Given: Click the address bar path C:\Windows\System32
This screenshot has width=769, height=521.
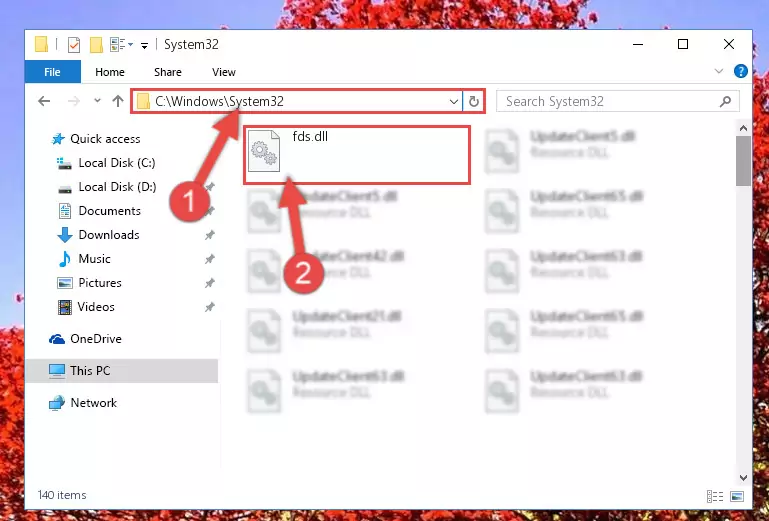Looking at the screenshot, I should tap(219, 101).
